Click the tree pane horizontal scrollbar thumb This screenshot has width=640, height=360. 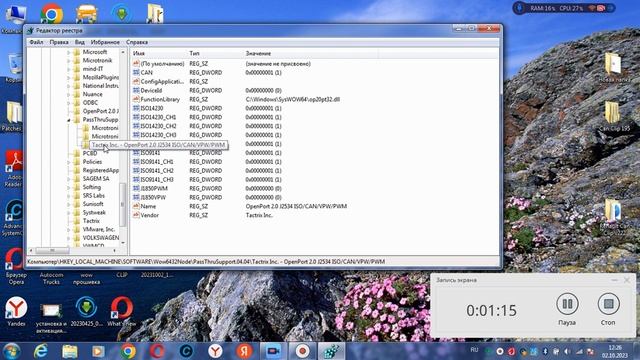pos(52,250)
